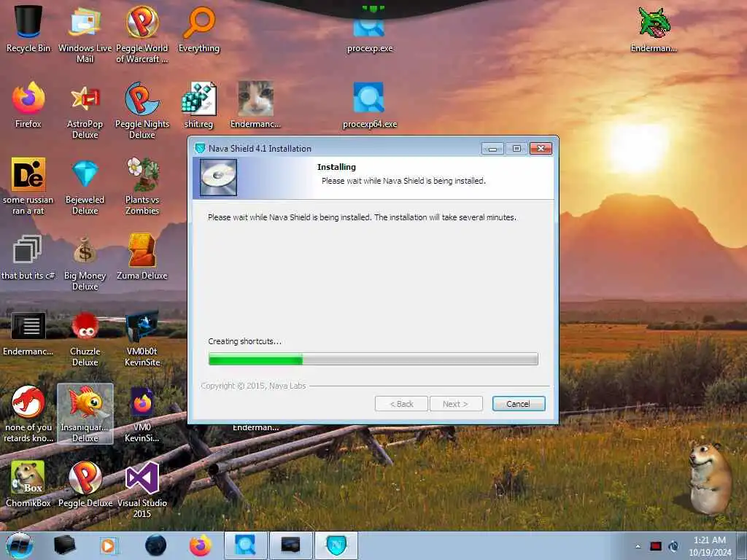Select Plants vs Zombies desktop icon
Screen dimensions: 747x560
(142, 186)
